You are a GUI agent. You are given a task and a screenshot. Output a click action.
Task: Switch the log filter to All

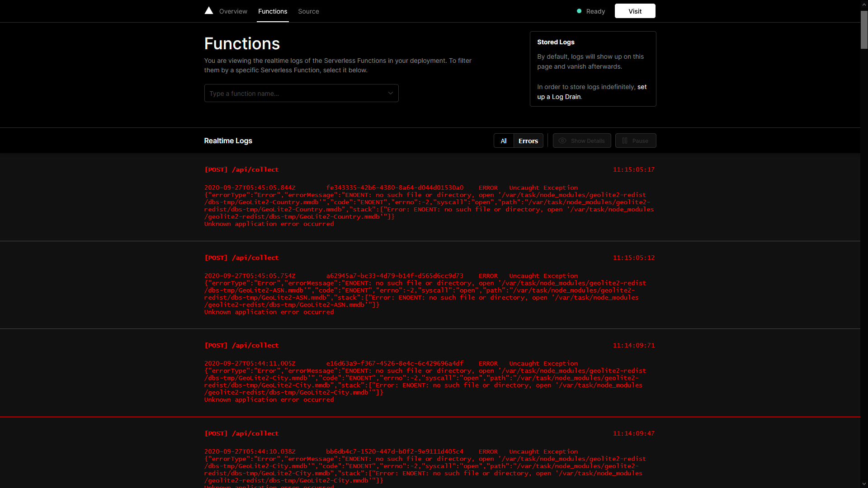point(503,141)
